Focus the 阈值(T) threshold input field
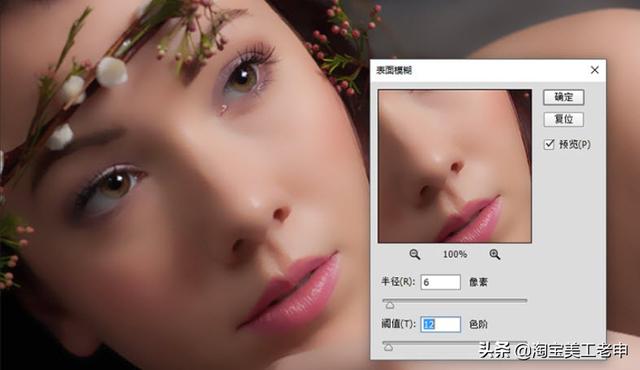 (x=440, y=324)
